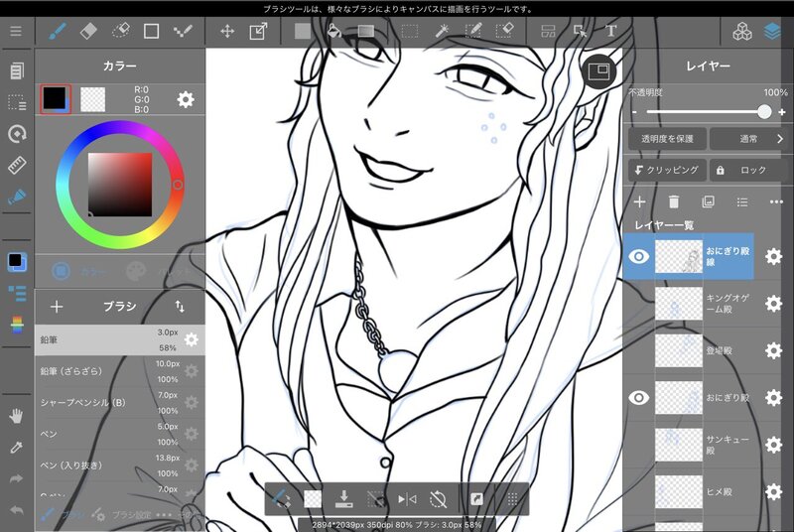The width and height of the screenshot is (794, 532).
Task: Select the dot/polyline tool
Action: [x=183, y=31]
